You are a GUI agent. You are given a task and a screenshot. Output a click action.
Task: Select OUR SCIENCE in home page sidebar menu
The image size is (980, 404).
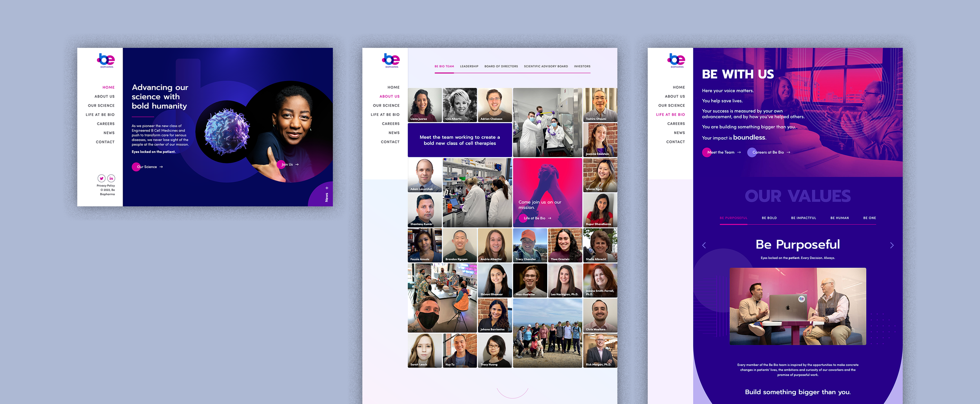pos(101,106)
